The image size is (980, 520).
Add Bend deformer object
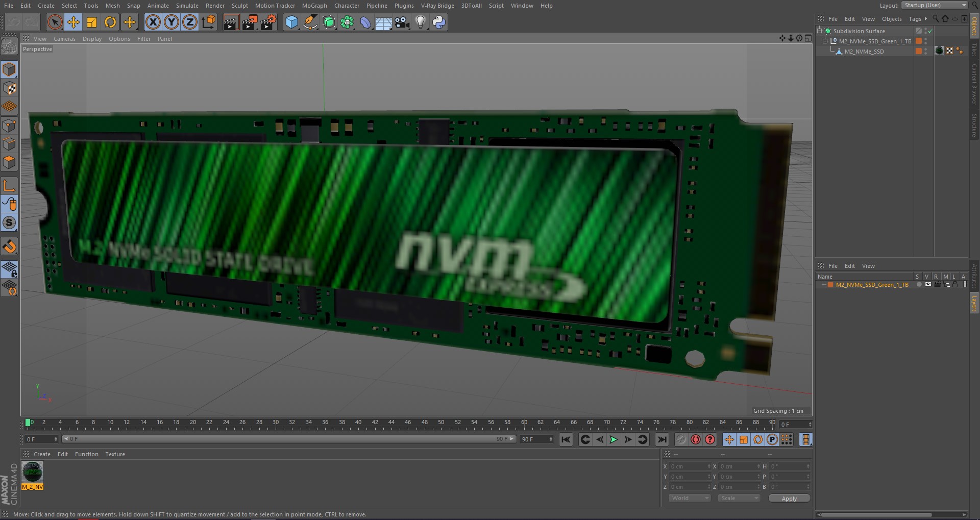(x=365, y=22)
